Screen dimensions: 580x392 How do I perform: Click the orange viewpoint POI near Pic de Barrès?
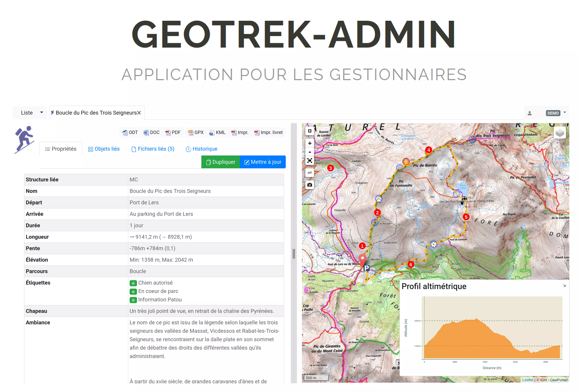tap(406, 162)
